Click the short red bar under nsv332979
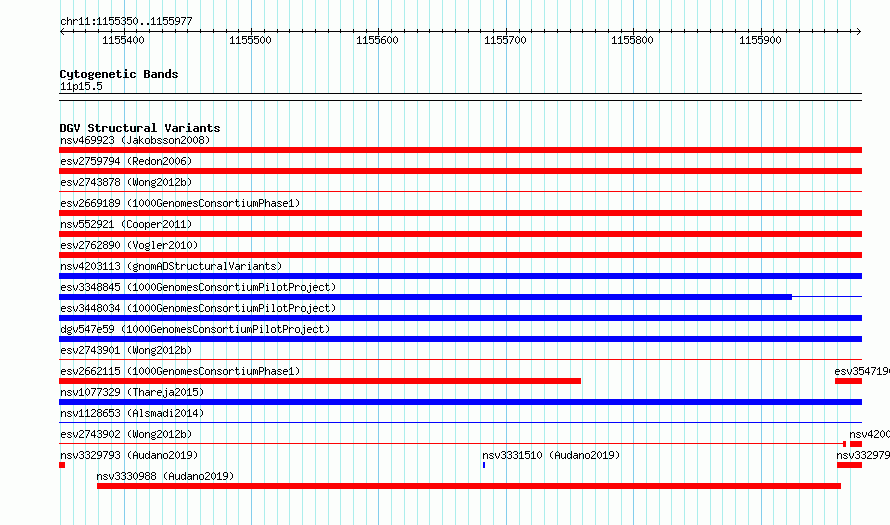890x525 pixels. tap(849, 465)
